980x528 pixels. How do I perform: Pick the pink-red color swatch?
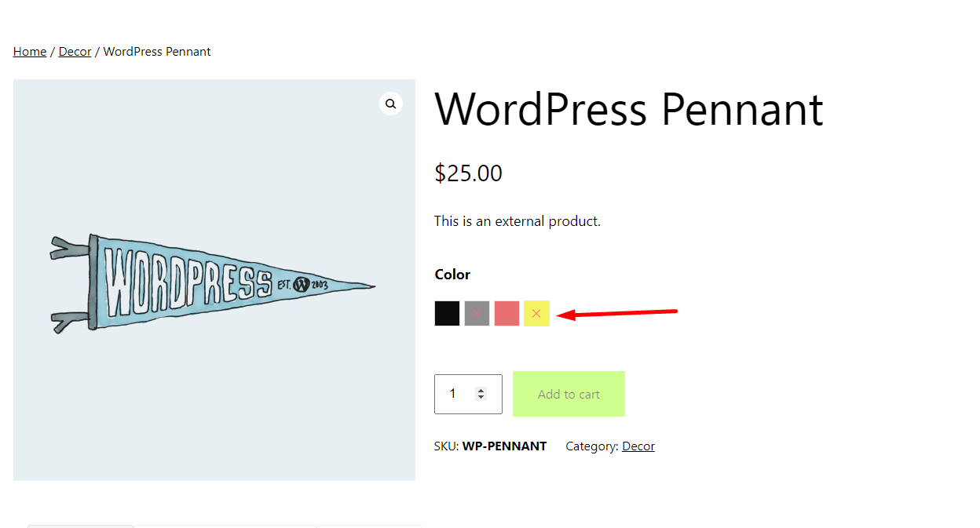pos(506,313)
